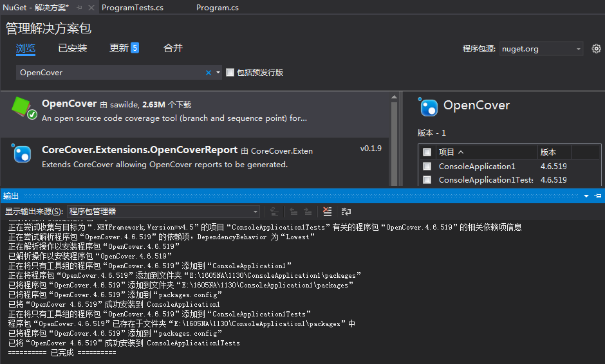Screen dimensions: 605x364
Task: Open the NuGet settings gear
Action: [596, 49]
